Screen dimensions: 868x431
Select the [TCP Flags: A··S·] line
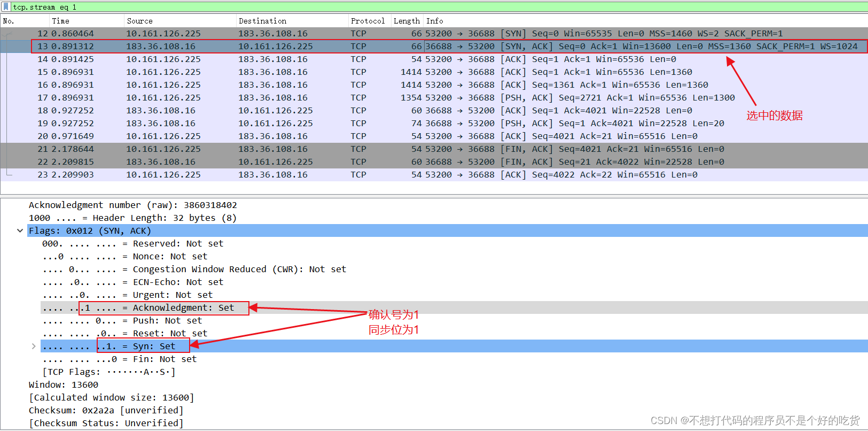tap(109, 372)
